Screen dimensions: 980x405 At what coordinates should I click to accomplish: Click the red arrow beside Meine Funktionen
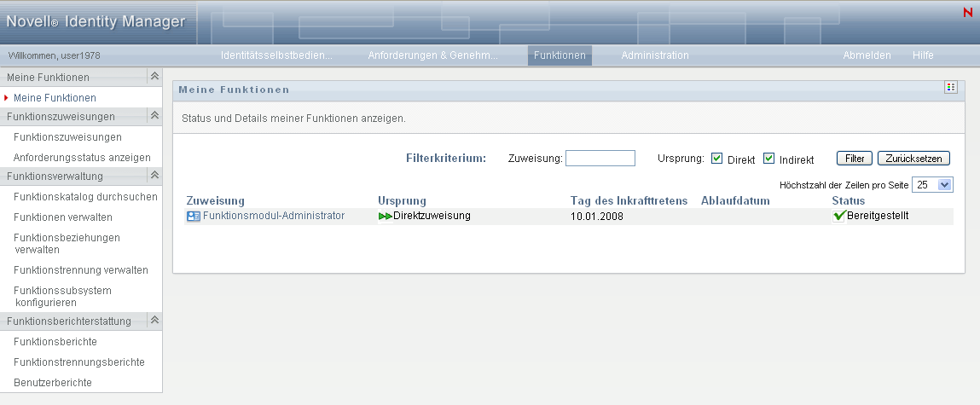click(x=6, y=98)
